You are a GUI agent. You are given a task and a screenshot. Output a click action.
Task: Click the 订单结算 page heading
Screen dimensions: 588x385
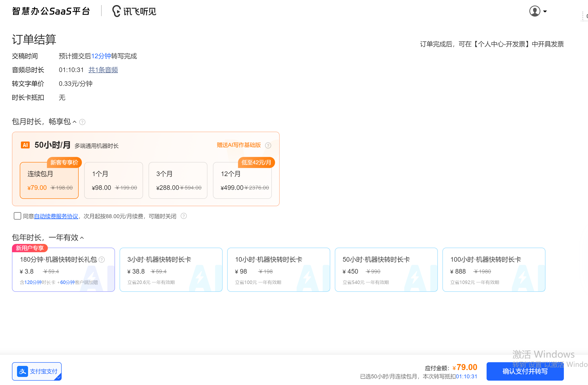pos(34,39)
